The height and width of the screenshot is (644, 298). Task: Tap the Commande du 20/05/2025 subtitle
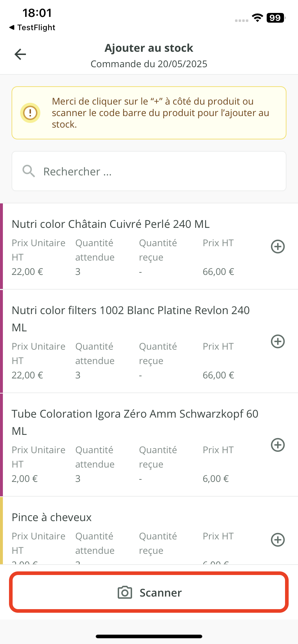[149, 64]
